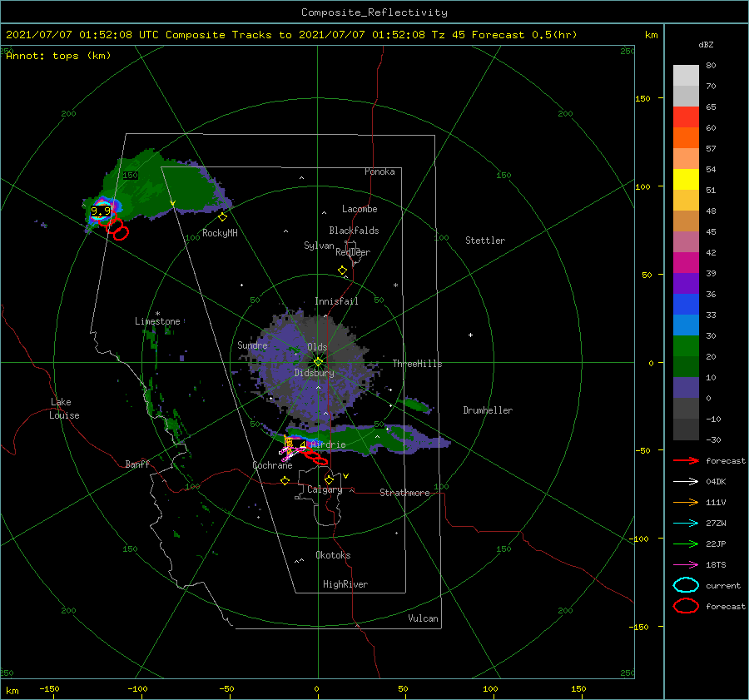Viewport: 749px width, 700px height.
Task: Click the Okotoks city label
Action: click(333, 555)
